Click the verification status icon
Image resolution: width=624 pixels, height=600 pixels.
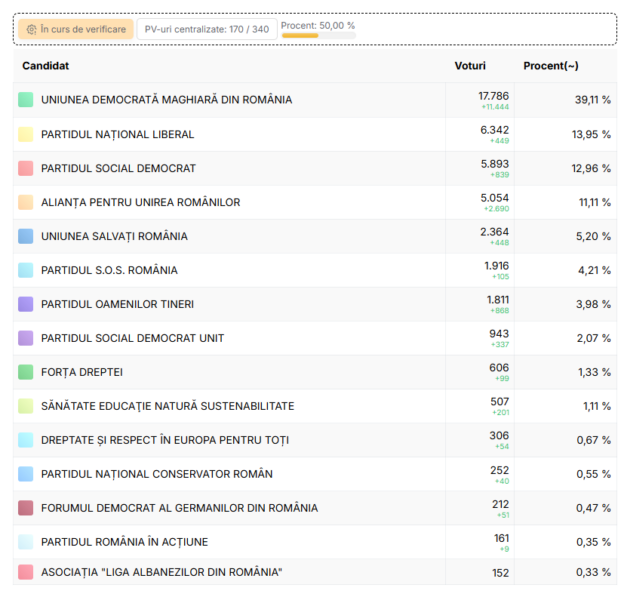(32, 30)
